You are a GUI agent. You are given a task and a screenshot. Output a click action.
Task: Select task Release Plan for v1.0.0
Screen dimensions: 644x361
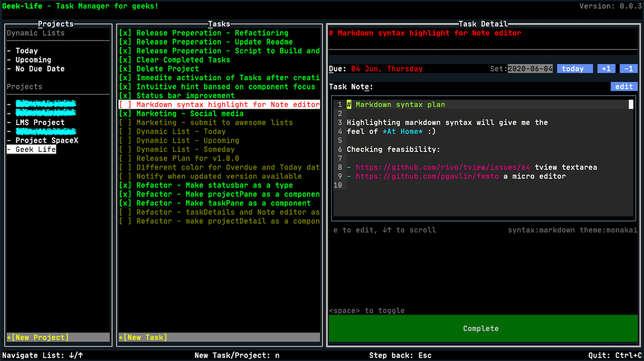[188, 158]
